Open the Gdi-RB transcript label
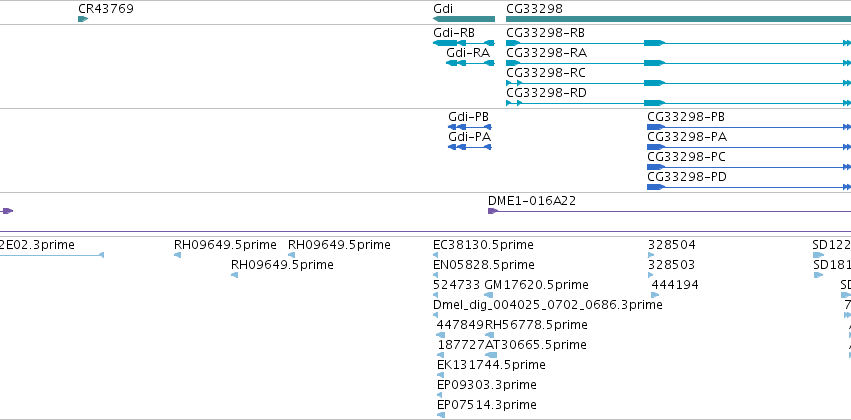The image size is (851, 420). pyautogui.click(x=454, y=33)
